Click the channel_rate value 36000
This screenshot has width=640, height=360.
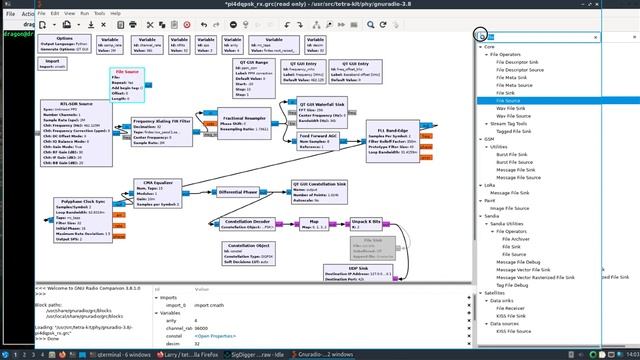[x=201, y=329]
